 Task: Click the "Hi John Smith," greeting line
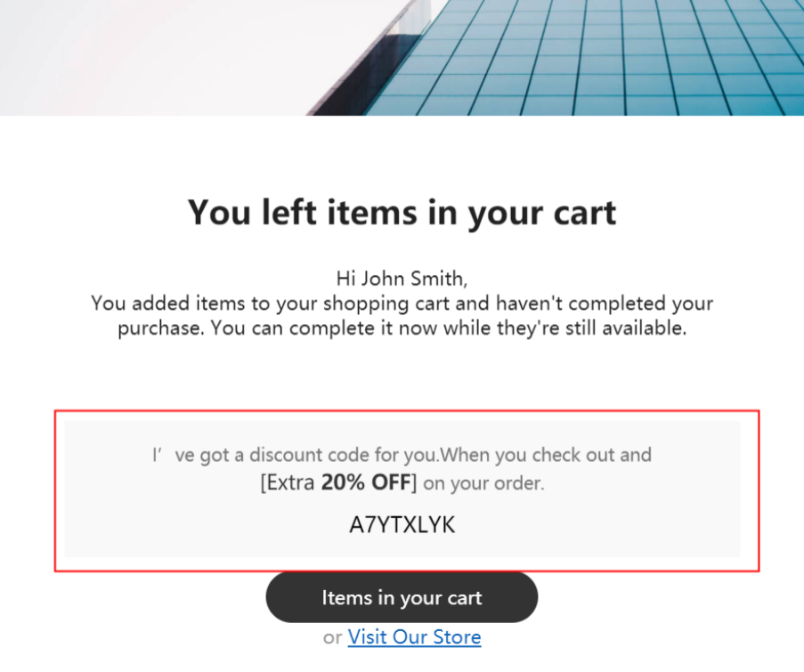[x=402, y=279]
